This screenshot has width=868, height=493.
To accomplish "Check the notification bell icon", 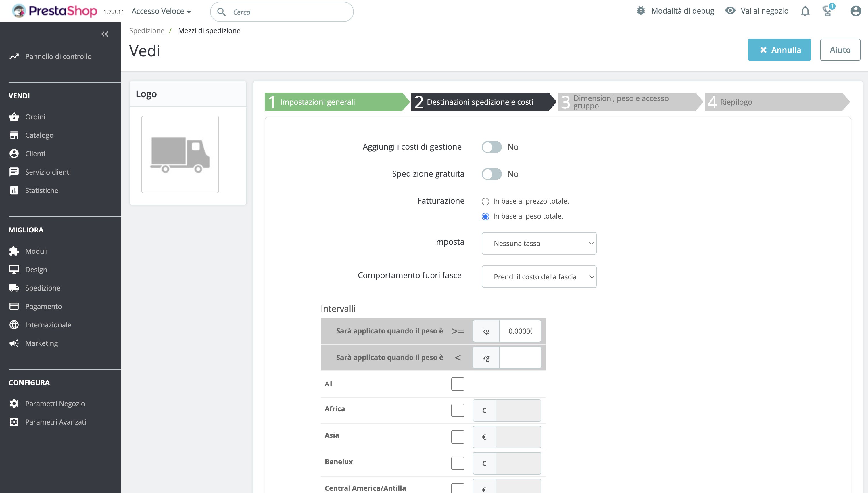I will pyautogui.click(x=805, y=11).
